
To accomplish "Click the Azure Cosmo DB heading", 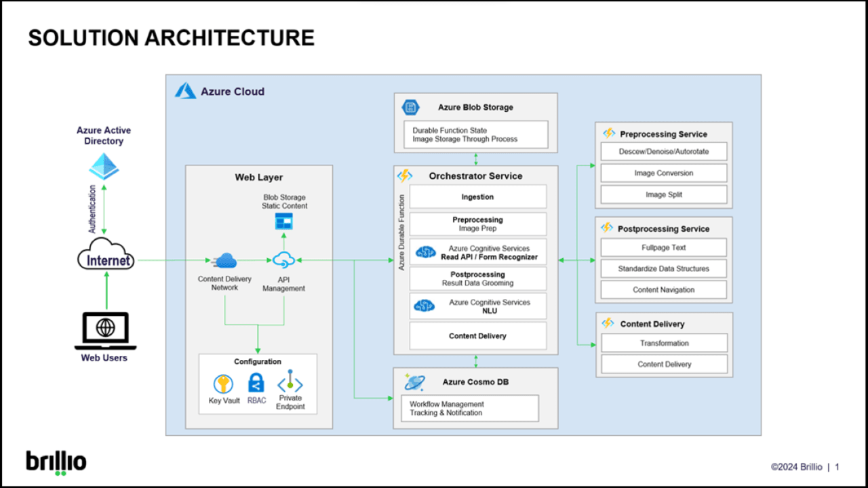I will click(475, 382).
